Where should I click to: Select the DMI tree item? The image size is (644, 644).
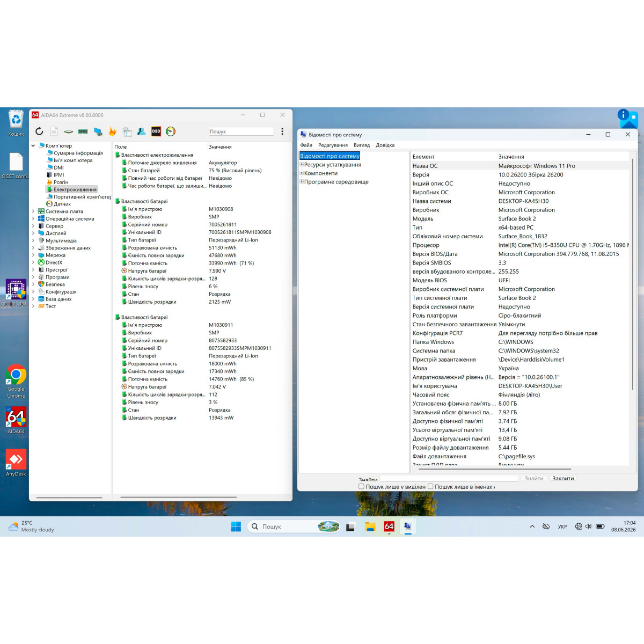tap(58, 167)
